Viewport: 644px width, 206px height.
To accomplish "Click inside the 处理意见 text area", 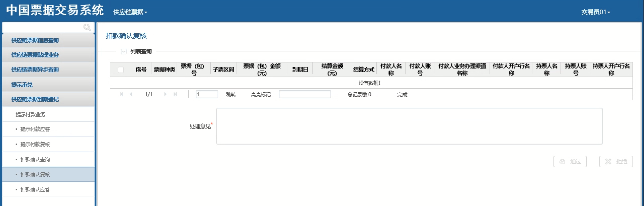I will (x=409, y=126).
